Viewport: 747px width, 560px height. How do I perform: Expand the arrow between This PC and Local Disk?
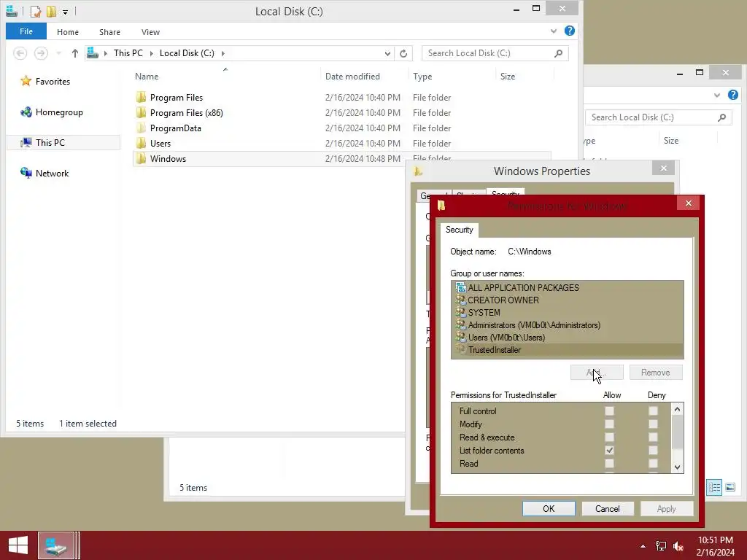152,53
